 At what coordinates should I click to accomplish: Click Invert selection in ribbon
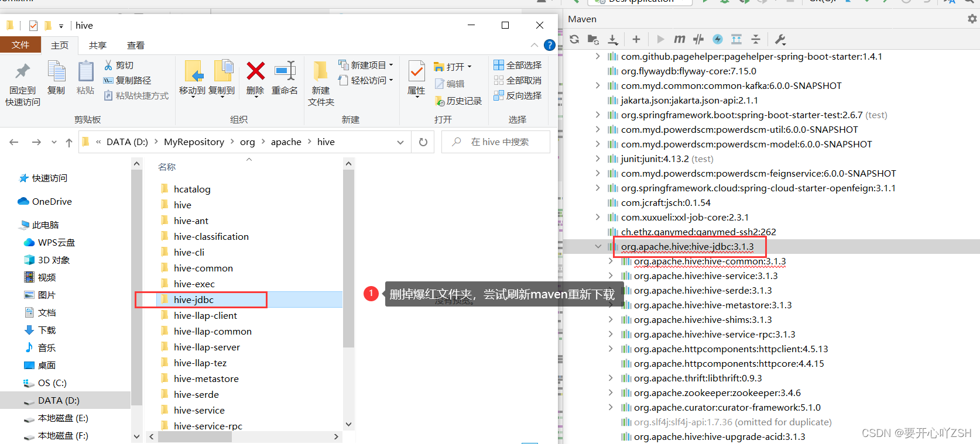click(x=518, y=95)
